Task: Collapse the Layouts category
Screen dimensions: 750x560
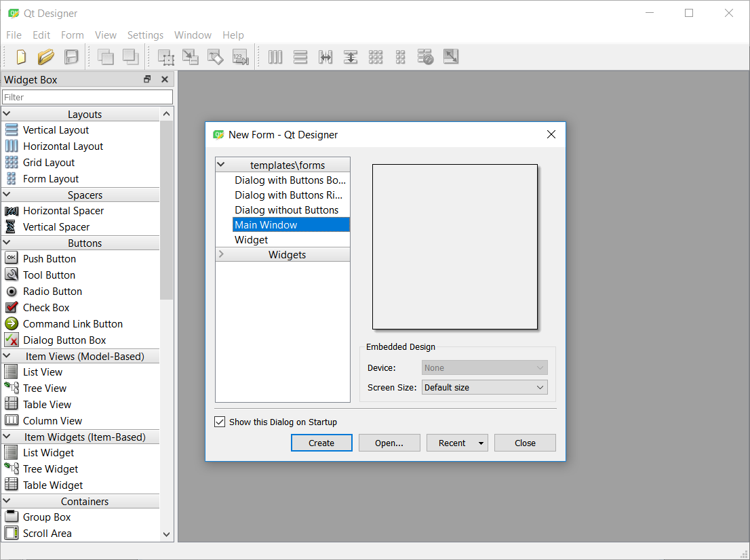Action: [7, 114]
